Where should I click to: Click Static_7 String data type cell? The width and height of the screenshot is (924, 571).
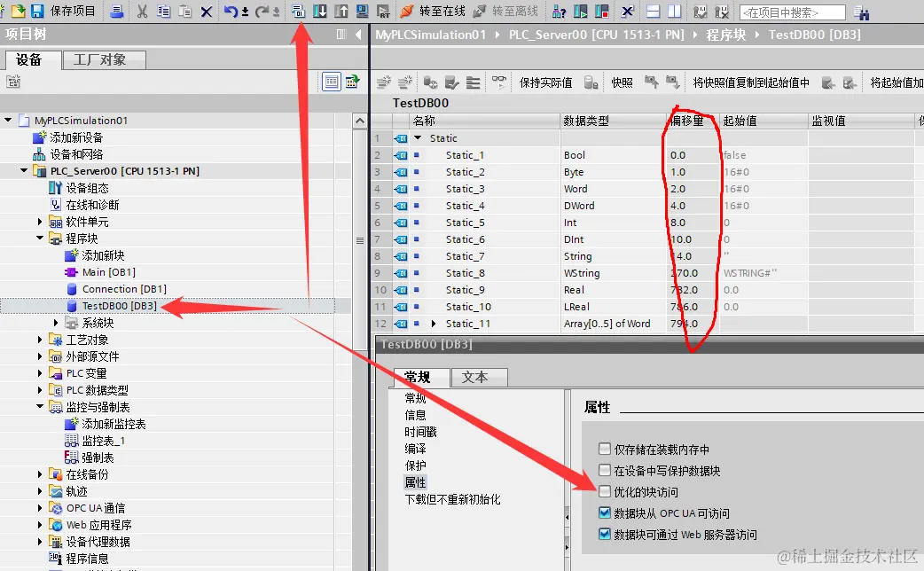pyautogui.click(x=613, y=256)
